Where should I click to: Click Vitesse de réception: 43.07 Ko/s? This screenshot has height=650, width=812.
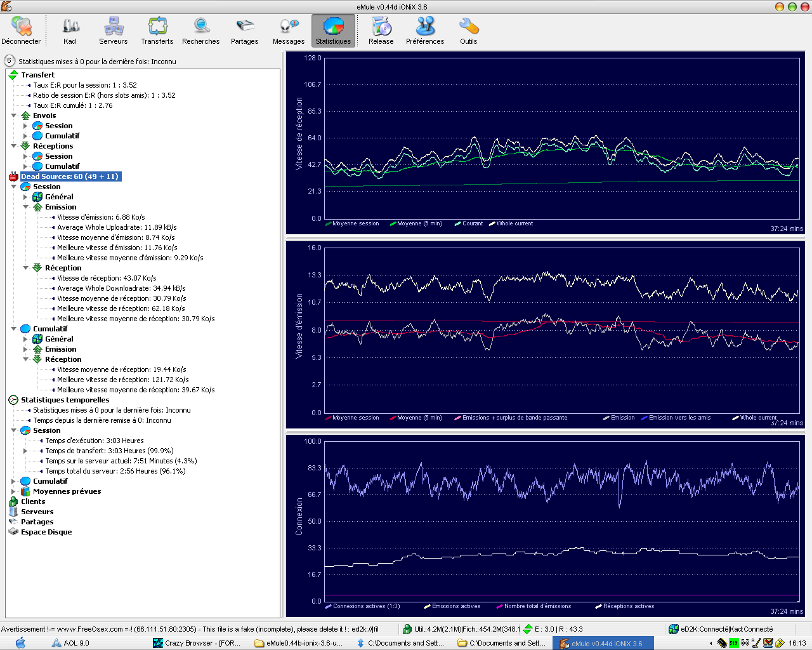[107, 278]
